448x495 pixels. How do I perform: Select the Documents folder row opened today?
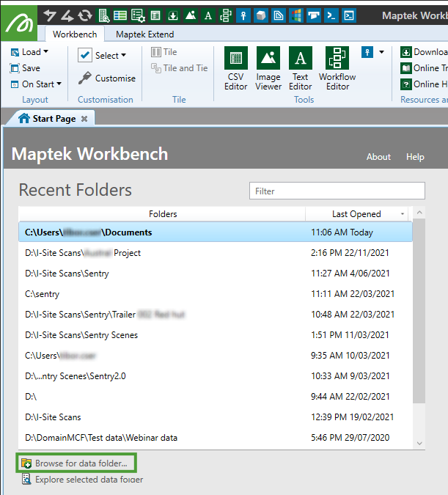tap(216, 232)
